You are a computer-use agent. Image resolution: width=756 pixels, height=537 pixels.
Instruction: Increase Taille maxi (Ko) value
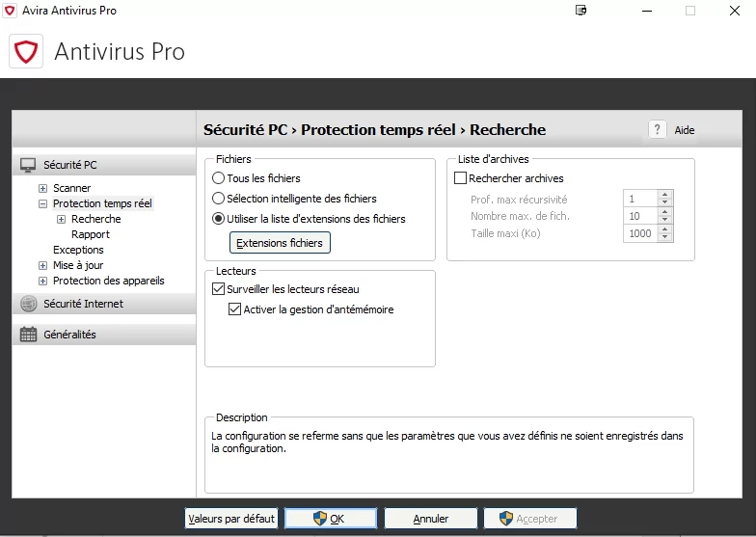click(665, 229)
